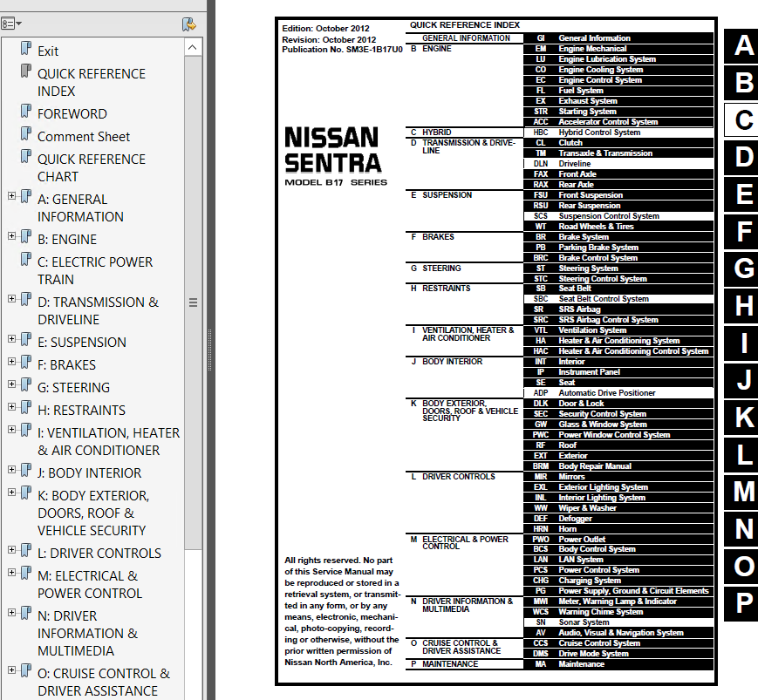Click the E section tab on page
The image size is (758, 700).
(x=742, y=194)
